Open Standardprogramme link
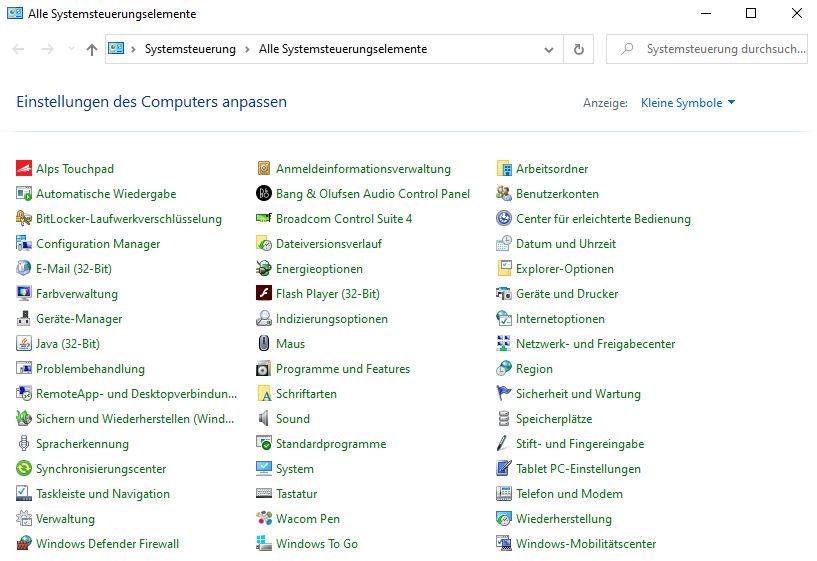This screenshot has width=817, height=561. pos(331,444)
